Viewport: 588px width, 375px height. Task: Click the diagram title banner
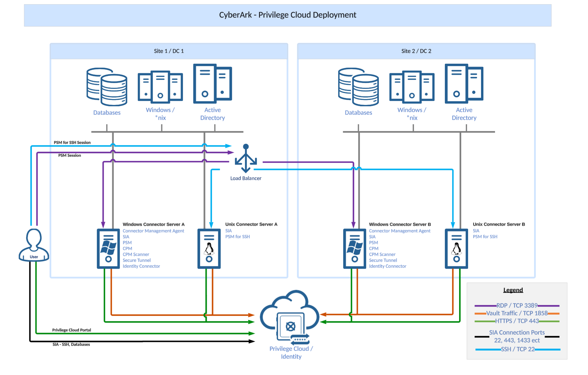287,15
